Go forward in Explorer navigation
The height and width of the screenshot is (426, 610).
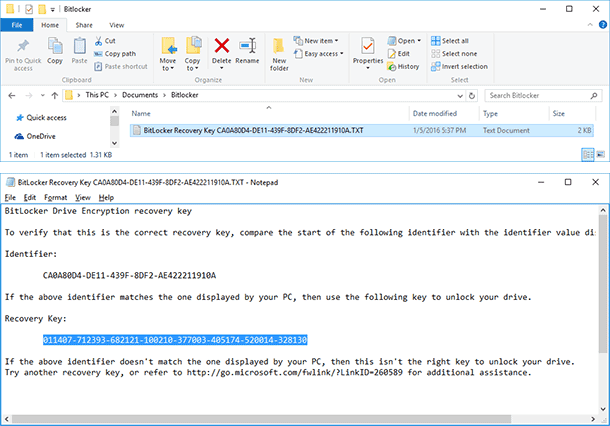tap(28, 95)
